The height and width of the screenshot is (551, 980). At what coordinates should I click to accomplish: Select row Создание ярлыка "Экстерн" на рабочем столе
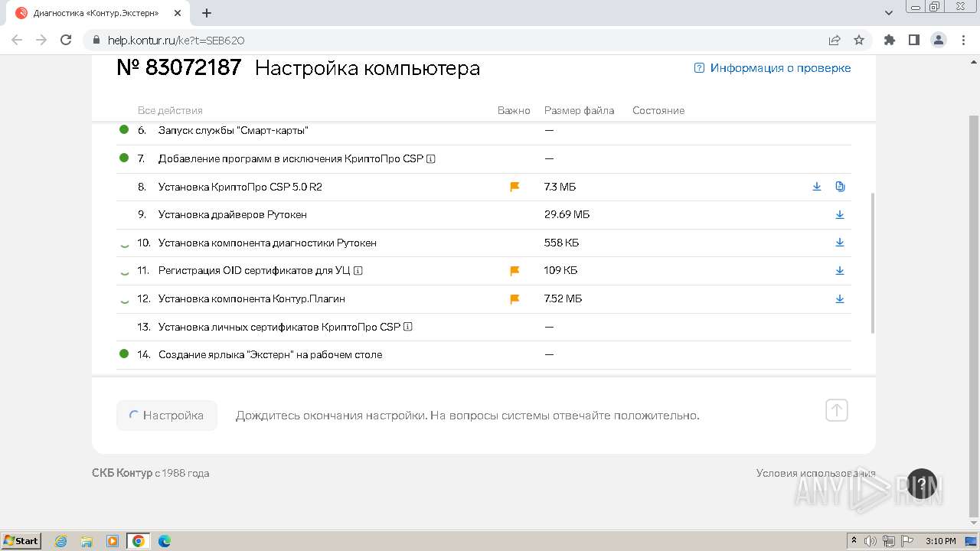pos(484,355)
